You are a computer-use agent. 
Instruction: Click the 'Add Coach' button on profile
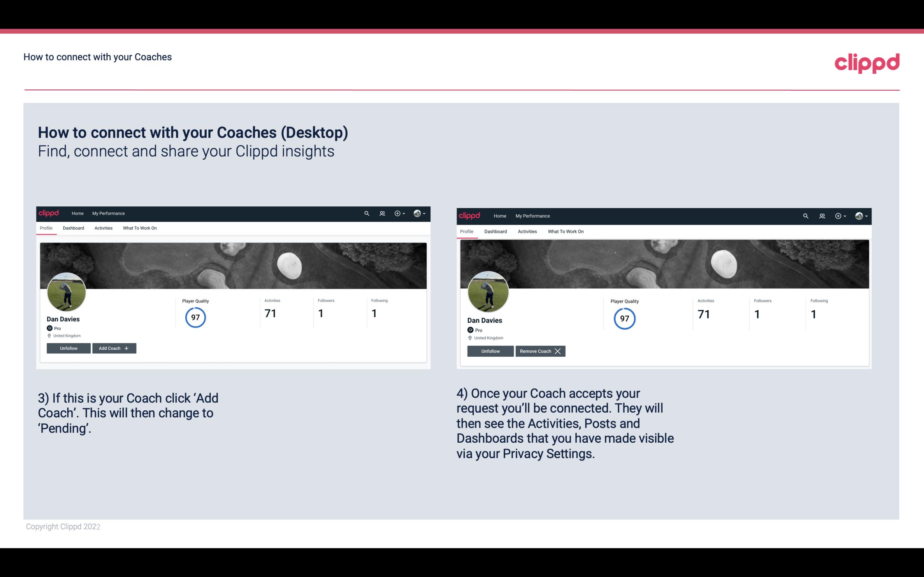114,348
